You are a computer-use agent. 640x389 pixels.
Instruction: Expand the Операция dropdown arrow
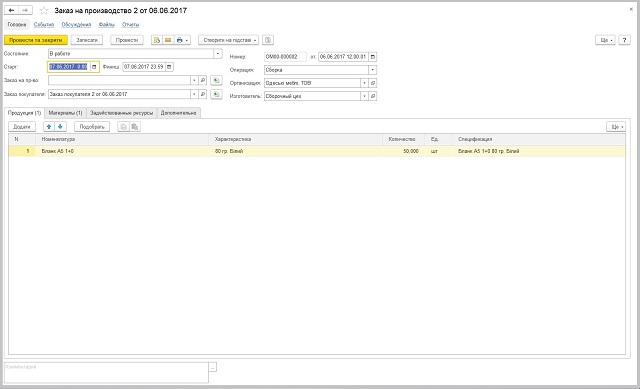[x=372, y=70]
